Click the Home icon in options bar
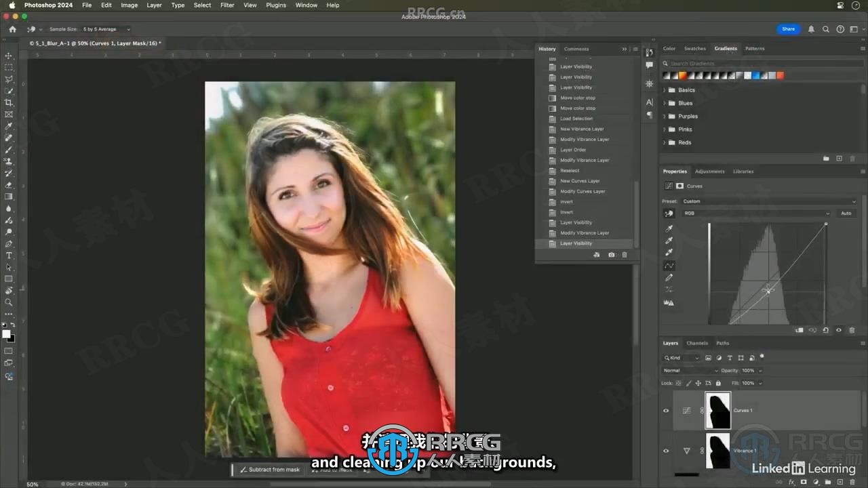 pos(12,29)
